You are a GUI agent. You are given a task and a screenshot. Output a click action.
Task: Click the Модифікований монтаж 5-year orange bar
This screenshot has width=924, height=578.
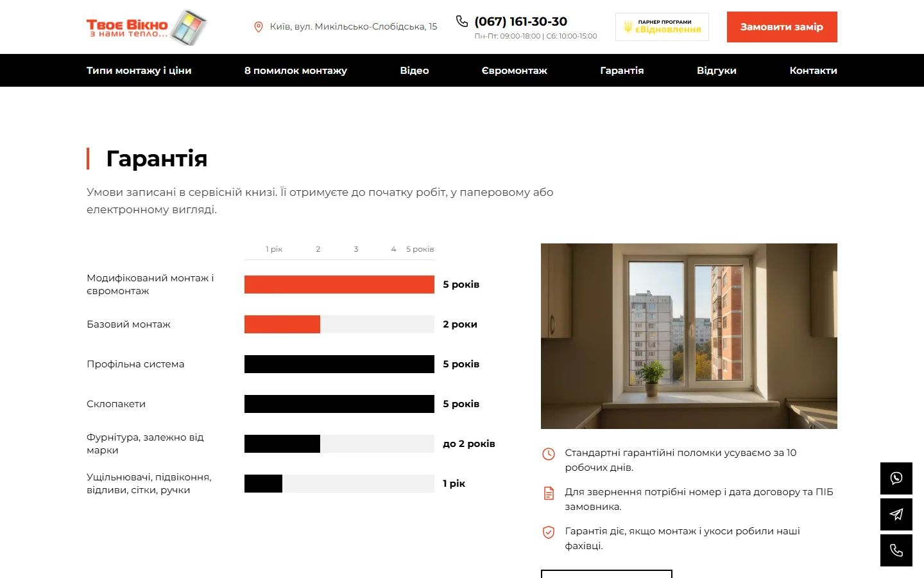(339, 285)
